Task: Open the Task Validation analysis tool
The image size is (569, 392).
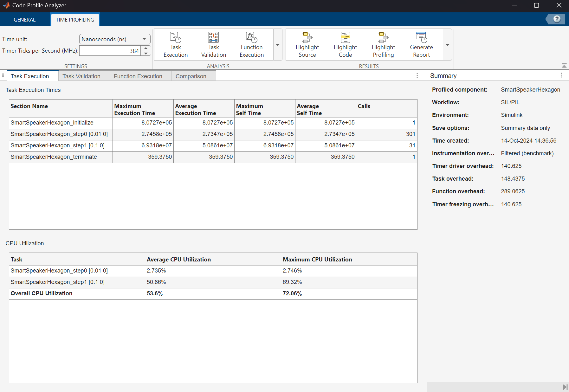Action: point(213,44)
